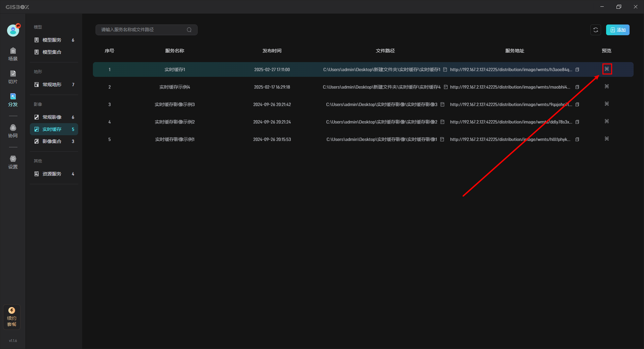Viewport: 644px width, 349px height.
Task: Open file path folder for 实时缓存影像示例2
Action: click(x=442, y=122)
